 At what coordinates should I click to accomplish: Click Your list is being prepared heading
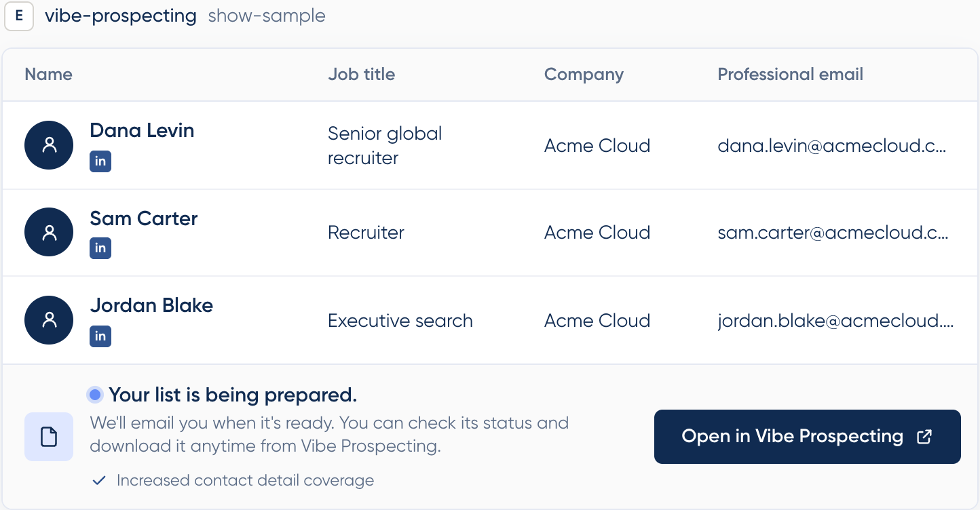click(x=233, y=395)
